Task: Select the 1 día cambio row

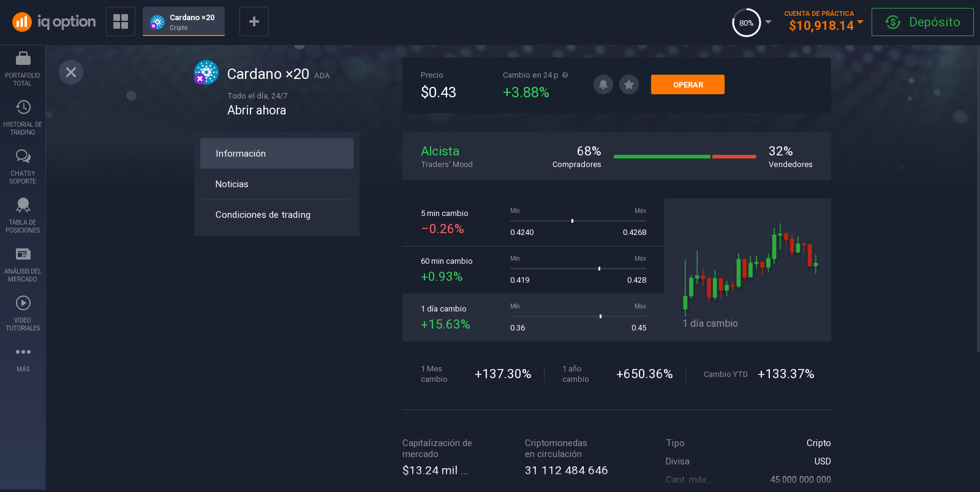Action: tap(533, 318)
